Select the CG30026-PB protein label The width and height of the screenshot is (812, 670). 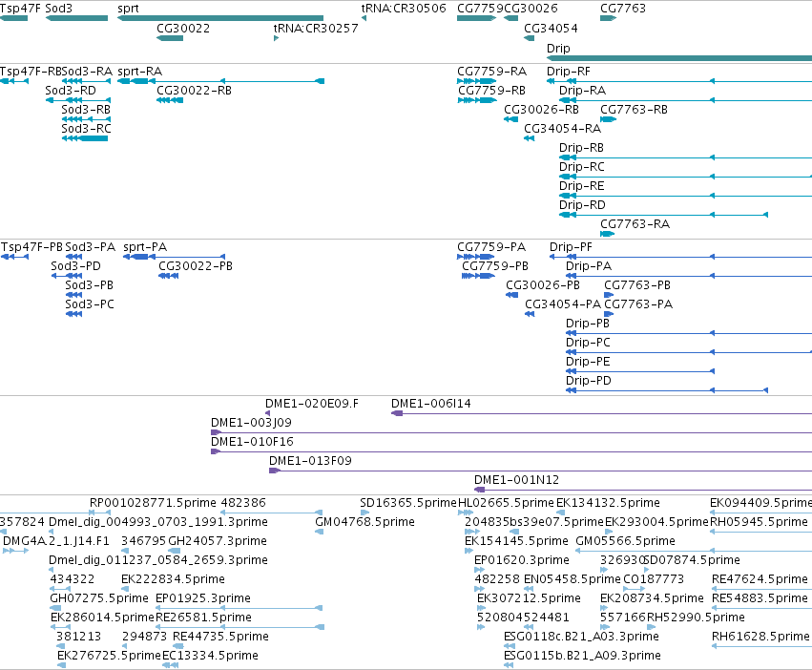coord(543,285)
